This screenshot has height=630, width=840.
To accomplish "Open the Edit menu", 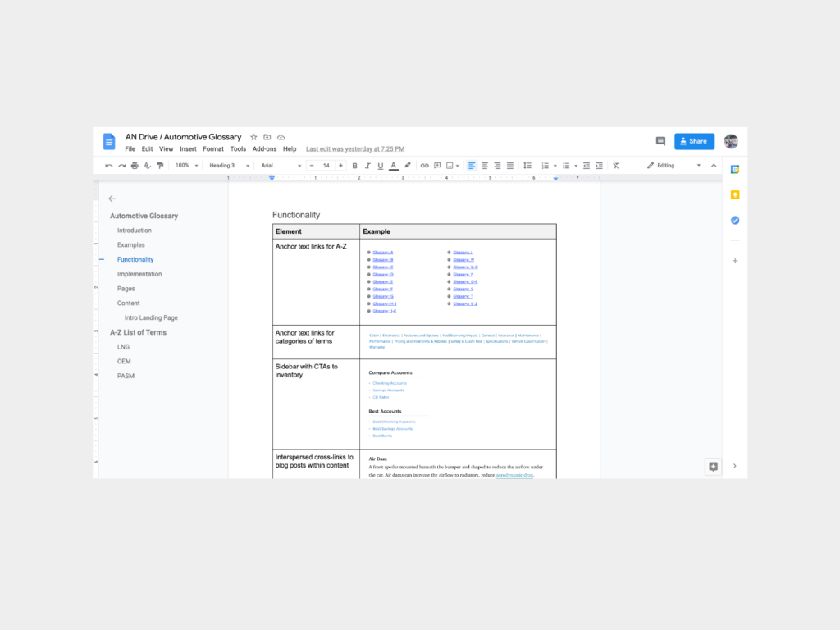I will click(148, 149).
